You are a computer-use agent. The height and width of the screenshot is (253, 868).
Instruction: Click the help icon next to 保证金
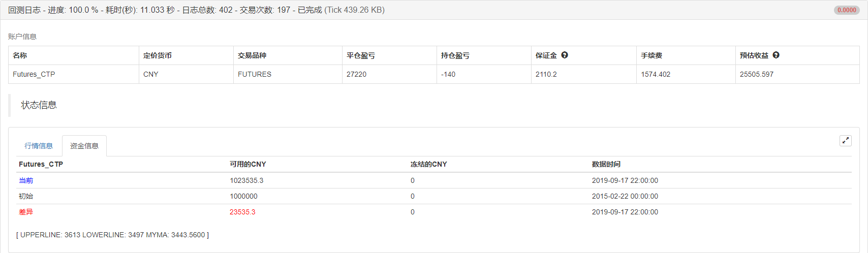pyautogui.click(x=565, y=55)
